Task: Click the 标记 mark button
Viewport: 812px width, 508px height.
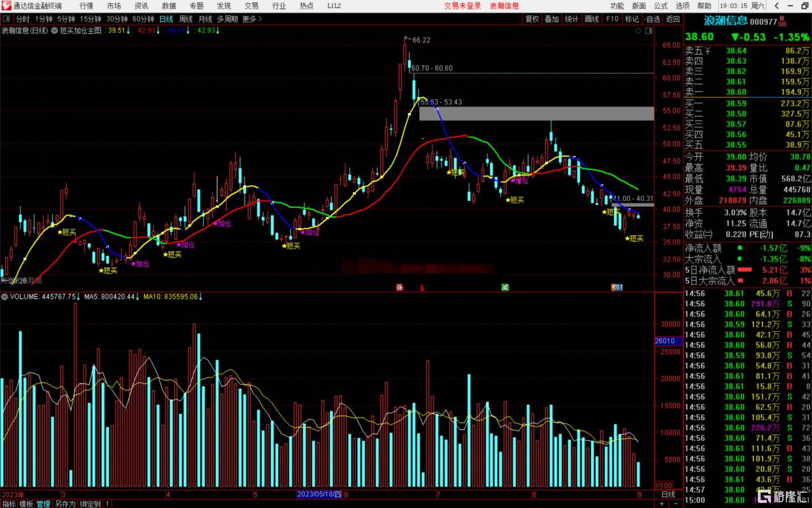Action: pyautogui.click(x=632, y=19)
